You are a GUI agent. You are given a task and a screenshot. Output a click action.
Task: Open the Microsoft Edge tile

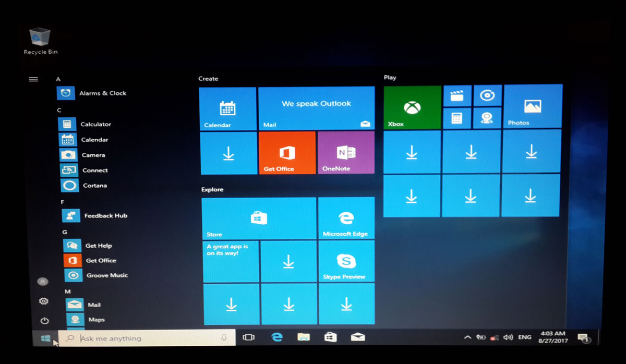pyautogui.click(x=346, y=218)
